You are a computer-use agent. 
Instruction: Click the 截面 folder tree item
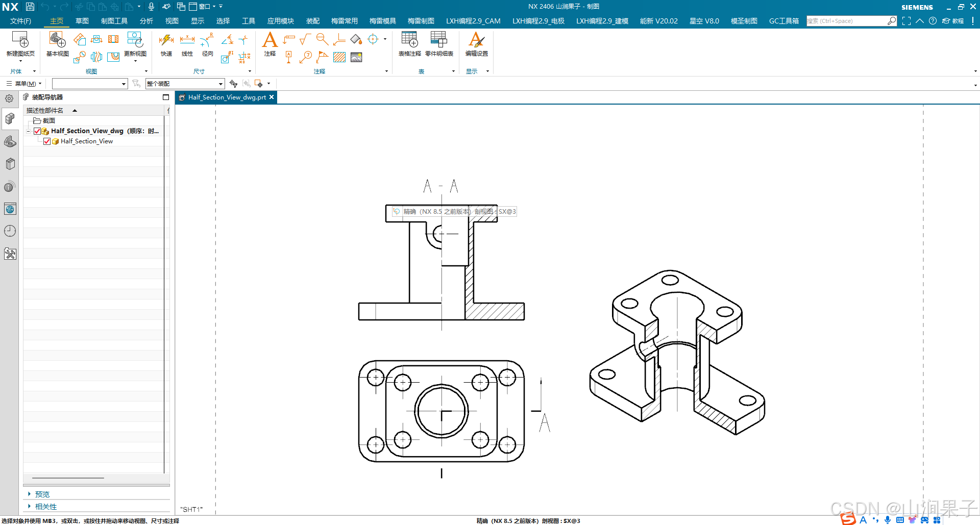pyautogui.click(x=44, y=121)
